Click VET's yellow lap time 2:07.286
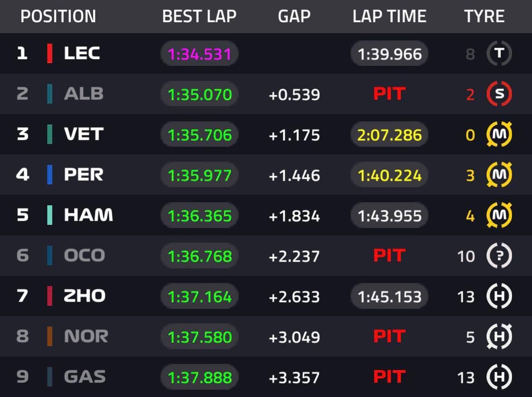 [x=390, y=135]
